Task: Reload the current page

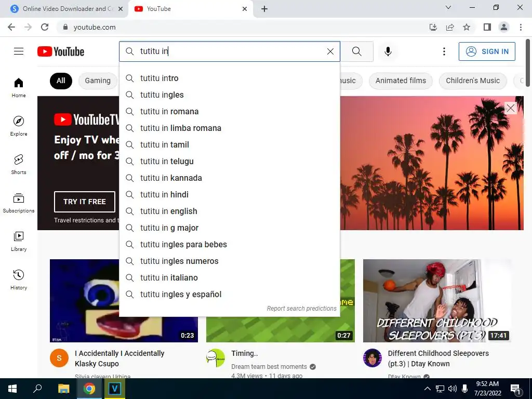Action: coord(45,27)
